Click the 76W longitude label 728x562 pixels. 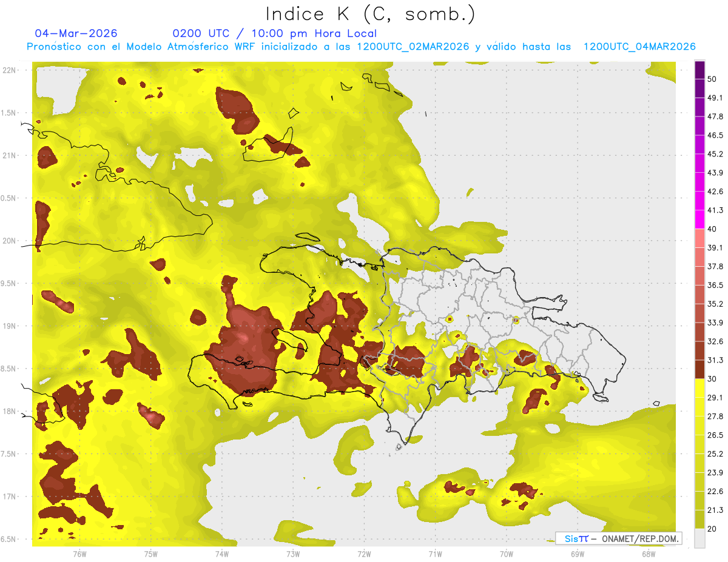[79, 554]
